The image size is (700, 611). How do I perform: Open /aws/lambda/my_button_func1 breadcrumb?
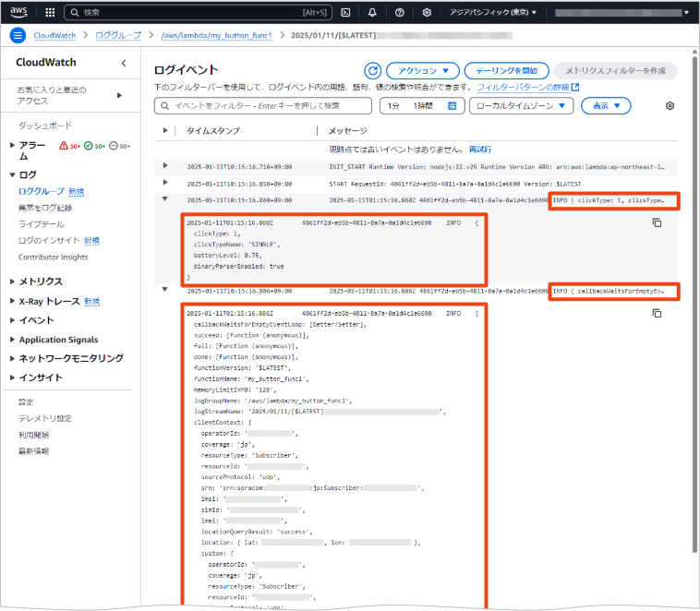pos(216,35)
